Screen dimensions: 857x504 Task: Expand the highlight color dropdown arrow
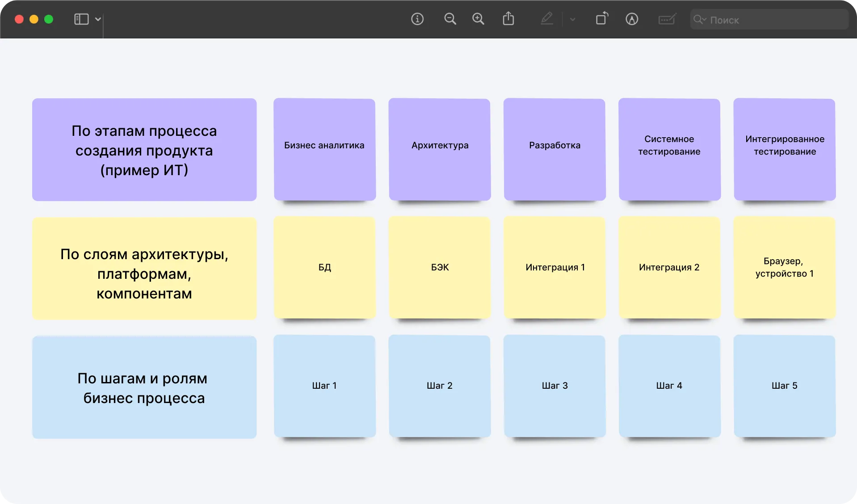pyautogui.click(x=572, y=20)
